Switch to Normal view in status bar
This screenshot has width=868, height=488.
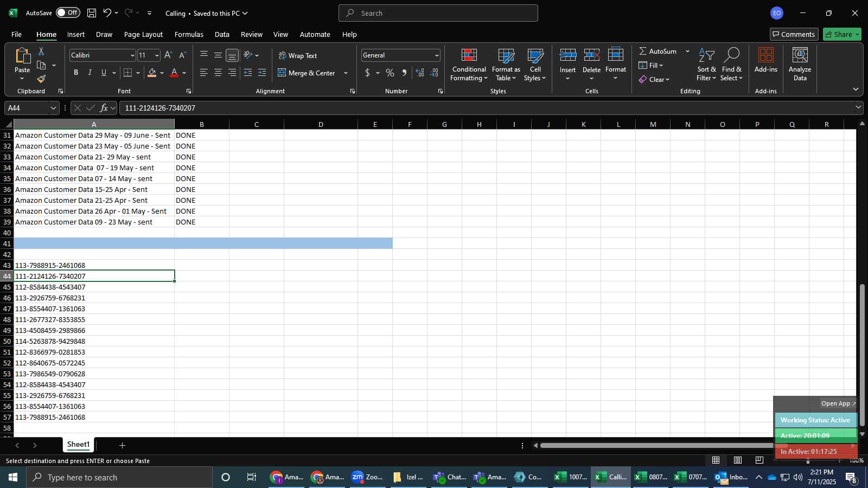pyautogui.click(x=716, y=460)
